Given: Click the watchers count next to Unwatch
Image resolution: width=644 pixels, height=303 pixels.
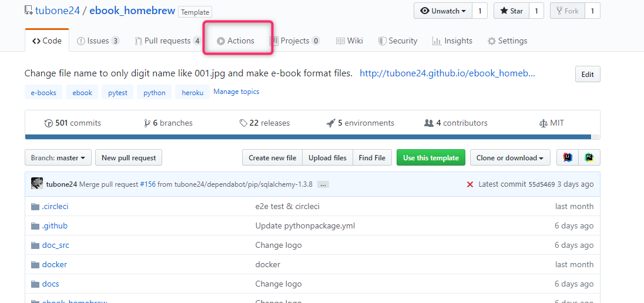Looking at the screenshot, I should pyautogui.click(x=479, y=11).
